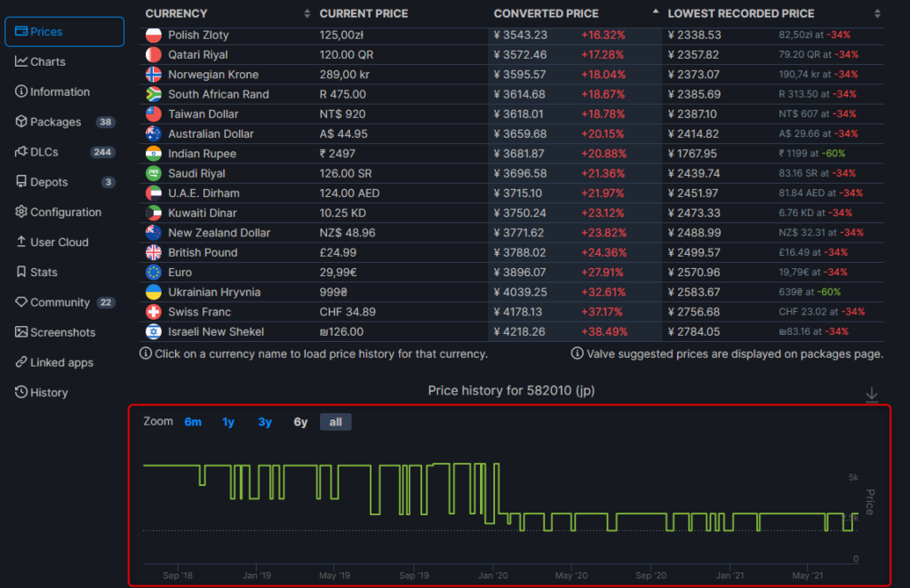
Task: Switch to the History tab
Action: pyautogui.click(x=49, y=393)
